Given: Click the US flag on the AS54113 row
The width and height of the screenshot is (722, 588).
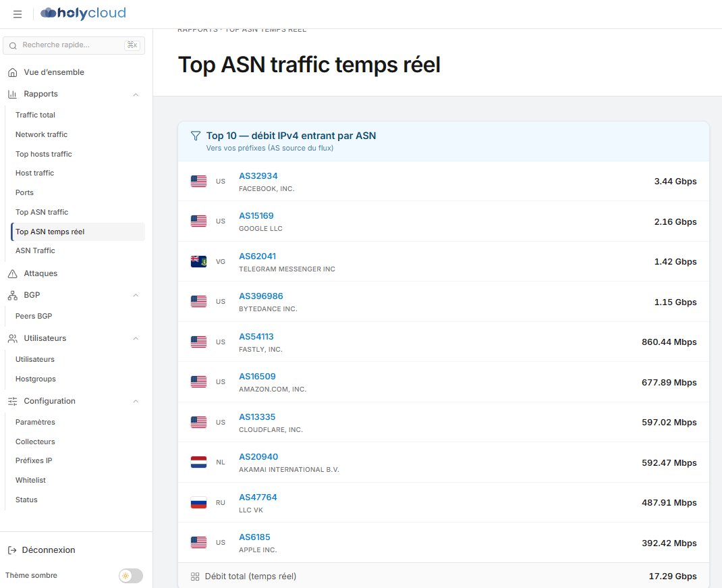Looking at the screenshot, I should pos(199,342).
